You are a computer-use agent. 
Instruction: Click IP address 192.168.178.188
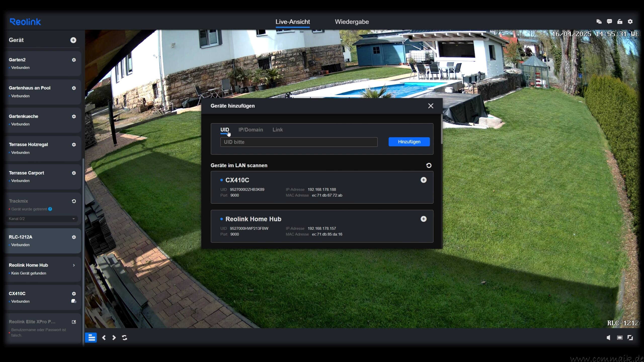coord(322,190)
